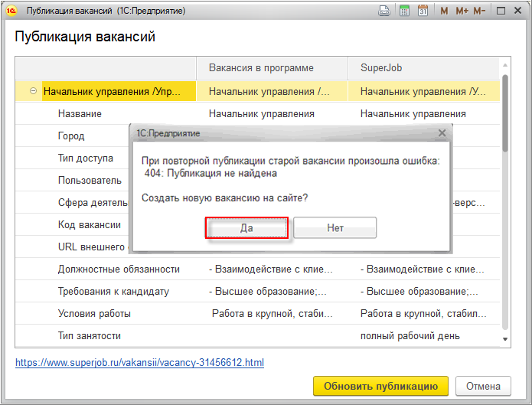Select the Требования к кандидату row
Screen dimensions: 532x405
click(x=113, y=292)
